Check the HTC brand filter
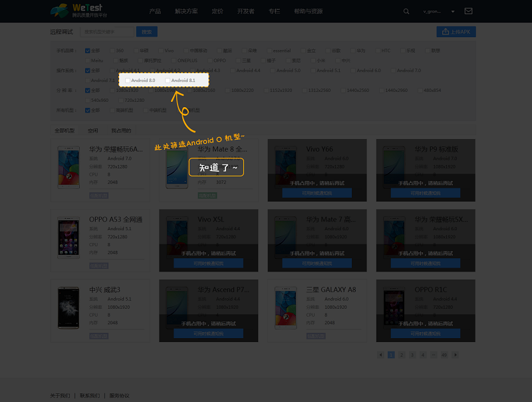Screen dimensions: 532x402 click(x=378, y=51)
